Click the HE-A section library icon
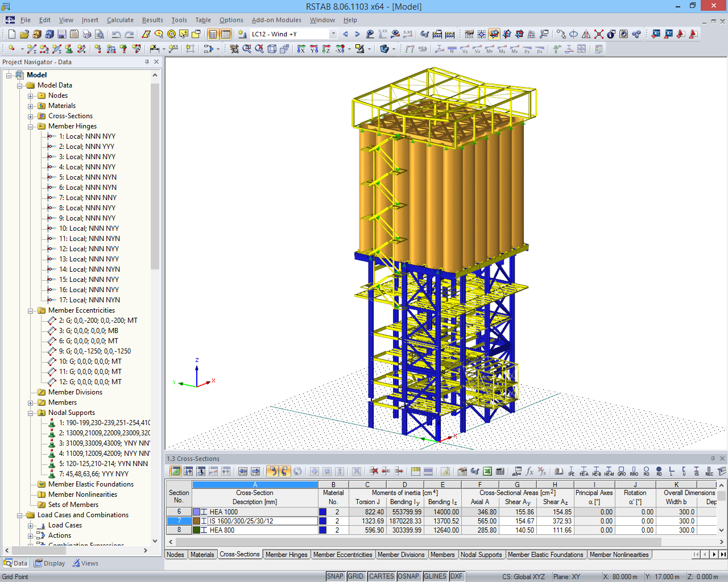Viewport: 728px width, 582px height. tap(584, 471)
